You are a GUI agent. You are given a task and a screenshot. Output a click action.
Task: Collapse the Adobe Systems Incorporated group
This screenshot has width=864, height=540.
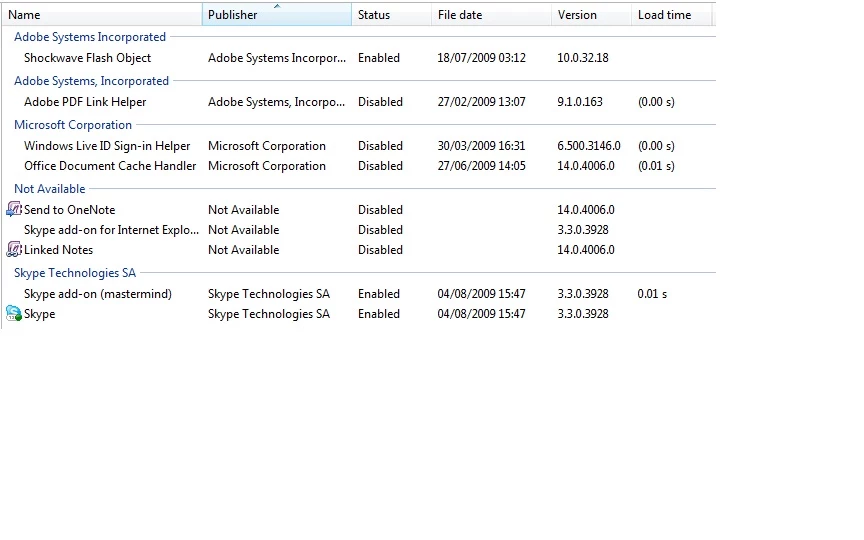pos(90,37)
